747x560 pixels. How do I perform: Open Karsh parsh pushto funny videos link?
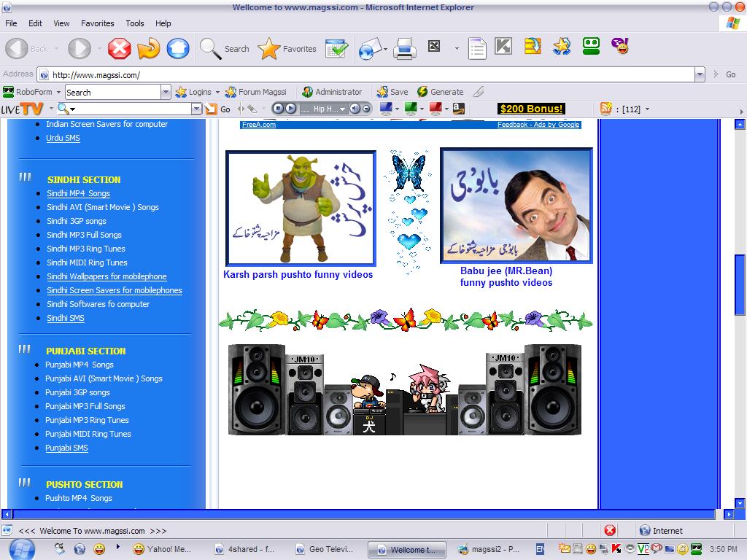coord(298,275)
